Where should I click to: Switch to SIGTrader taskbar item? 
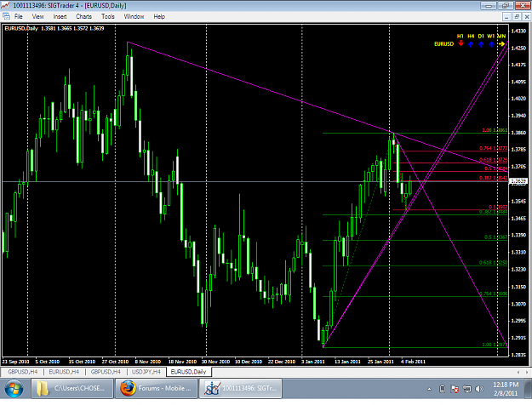tap(240, 388)
